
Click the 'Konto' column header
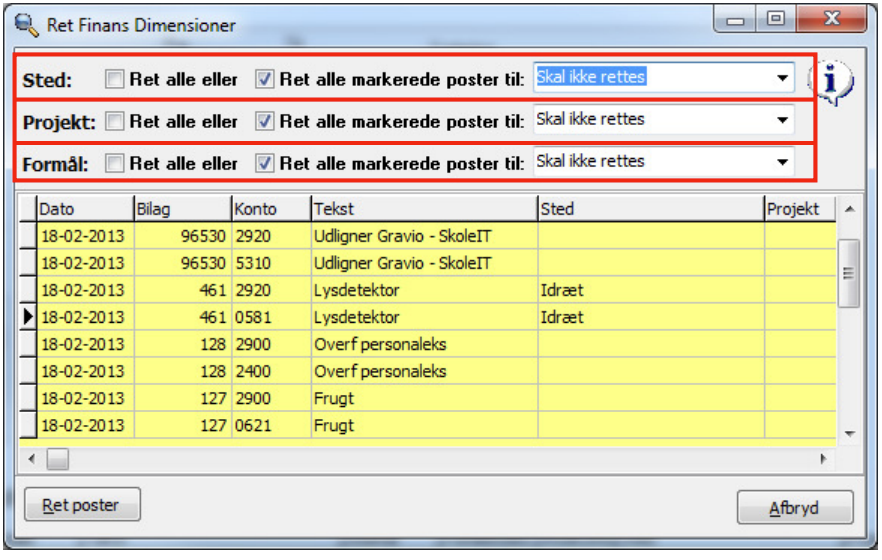coord(270,209)
